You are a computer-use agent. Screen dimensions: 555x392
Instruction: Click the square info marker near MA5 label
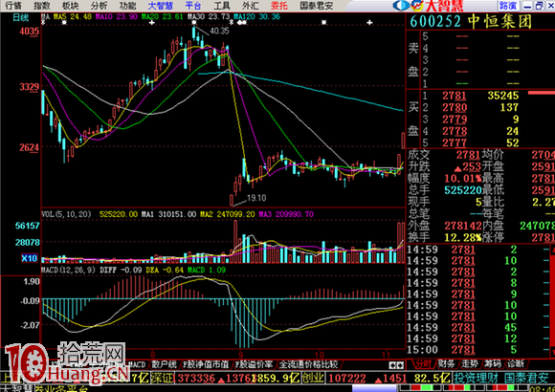[x=64, y=23]
